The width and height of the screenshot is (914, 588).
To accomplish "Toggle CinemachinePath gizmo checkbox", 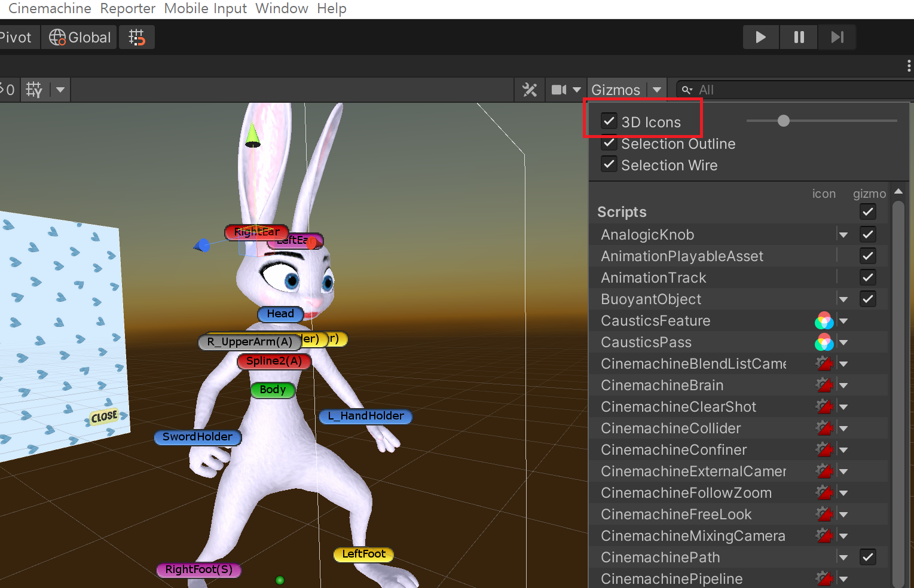I will point(868,557).
